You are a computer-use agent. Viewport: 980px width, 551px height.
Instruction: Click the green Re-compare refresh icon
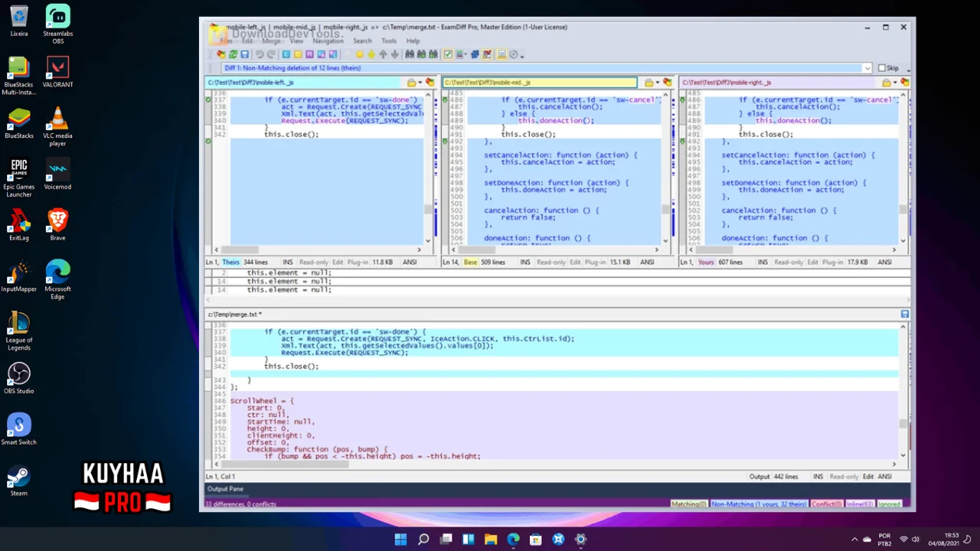tap(233, 54)
